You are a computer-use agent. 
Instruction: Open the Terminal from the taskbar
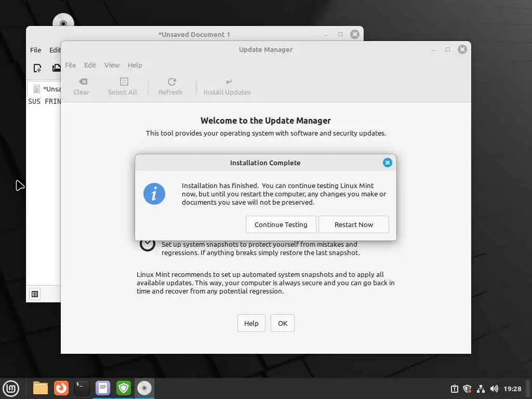pyautogui.click(x=82, y=388)
